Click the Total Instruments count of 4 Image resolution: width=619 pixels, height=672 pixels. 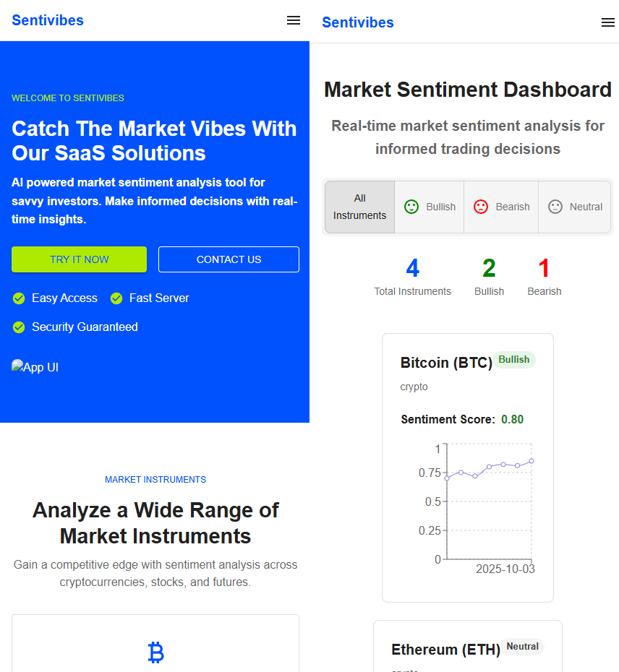pyautogui.click(x=412, y=269)
